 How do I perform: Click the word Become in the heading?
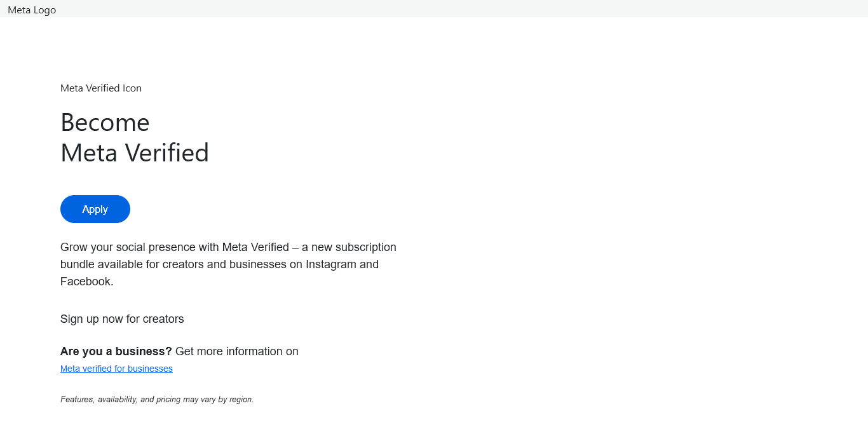click(x=105, y=123)
